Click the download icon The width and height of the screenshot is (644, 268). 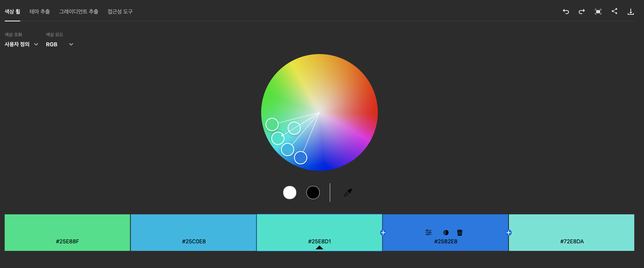(631, 11)
